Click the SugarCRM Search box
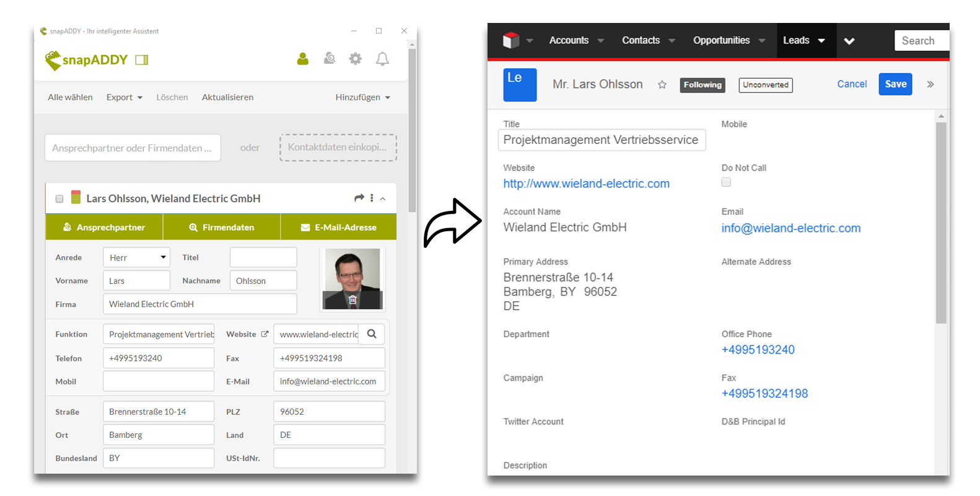This screenshot has width=980, height=496. point(922,40)
